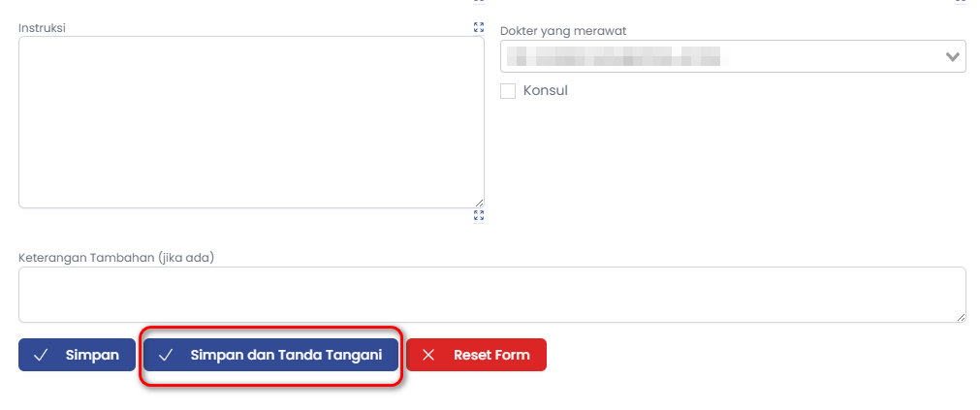
Task: Click checkmark icon on Simpan dan Tanda Tangani
Action: (166, 356)
